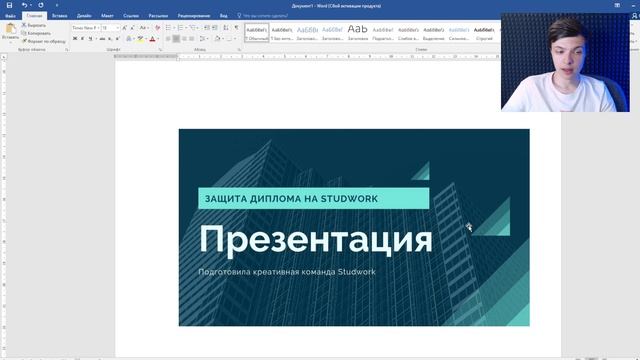The image size is (640, 360).
Task: Click the Копировать copy button
Action: click(36, 33)
